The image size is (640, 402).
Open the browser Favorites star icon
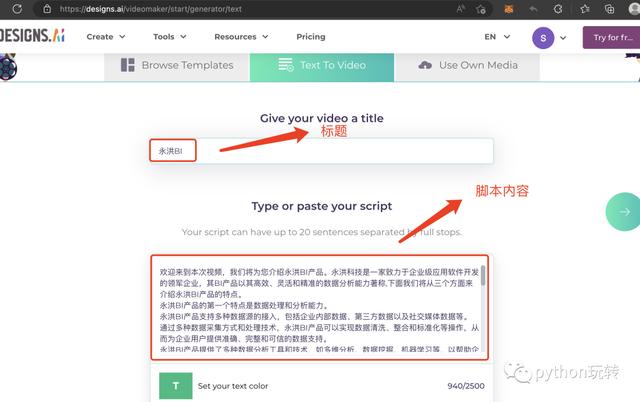(x=584, y=9)
